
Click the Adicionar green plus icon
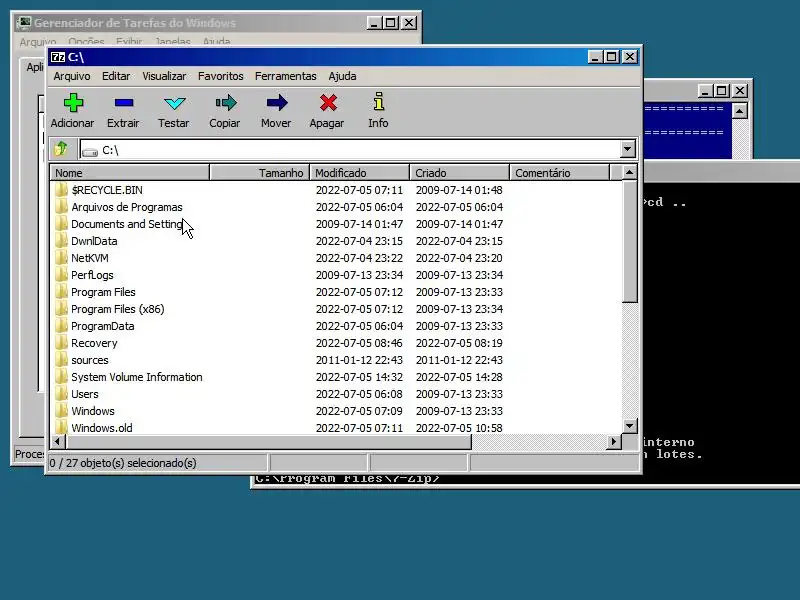tap(73, 103)
